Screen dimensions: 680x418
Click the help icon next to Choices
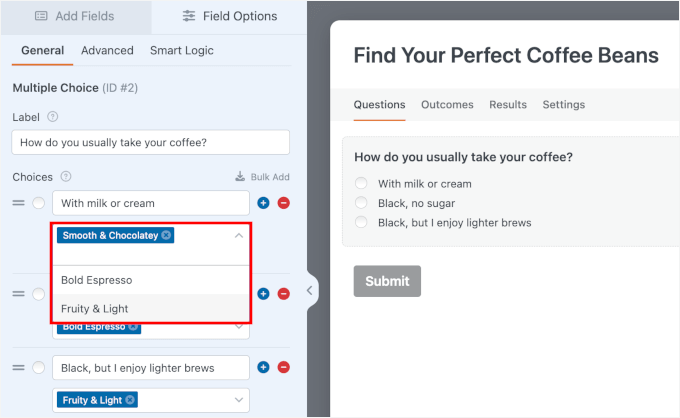(66, 177)
